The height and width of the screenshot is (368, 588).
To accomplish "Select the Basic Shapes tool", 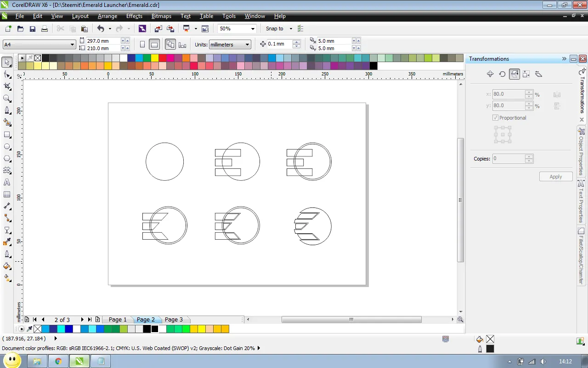I will tap(7, 170).
